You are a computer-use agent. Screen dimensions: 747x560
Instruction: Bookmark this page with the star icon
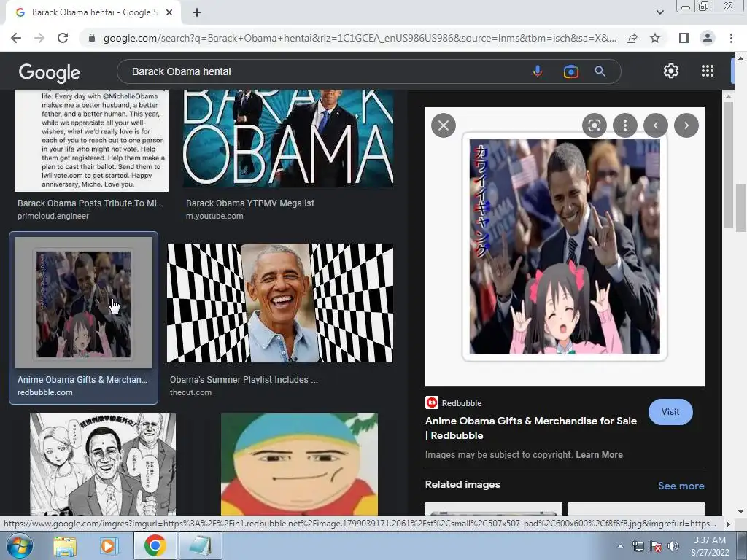click(655, 38)
